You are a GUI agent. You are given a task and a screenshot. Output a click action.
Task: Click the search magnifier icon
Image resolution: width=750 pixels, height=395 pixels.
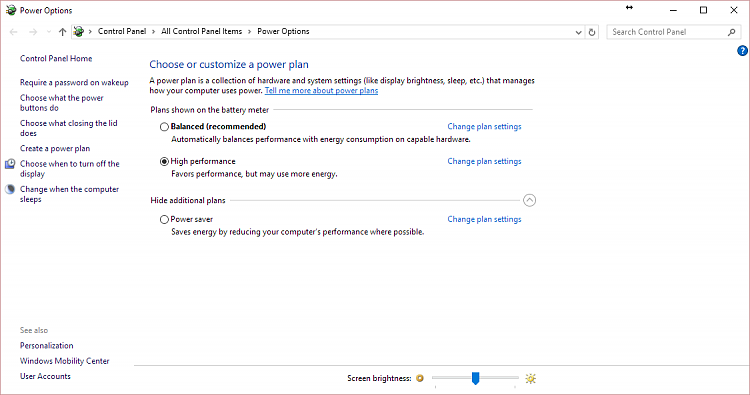731,32
